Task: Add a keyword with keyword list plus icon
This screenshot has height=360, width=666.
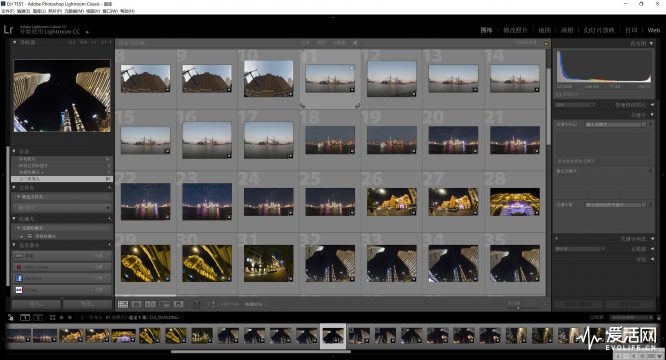Action: point(556,239)
